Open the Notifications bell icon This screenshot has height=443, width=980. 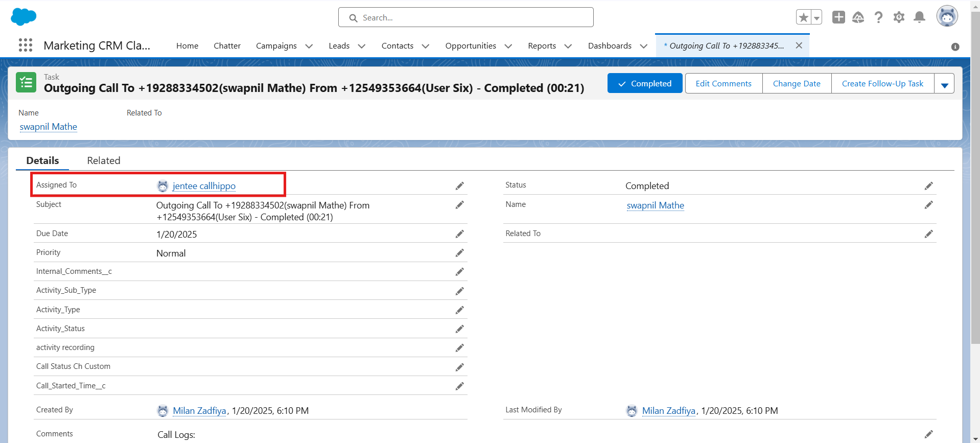click(919, 17)
